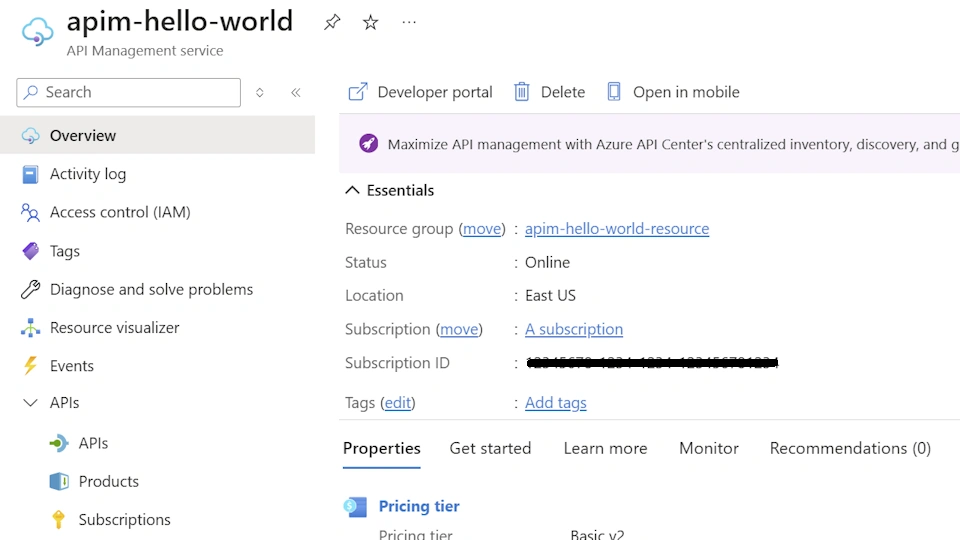960x540 pixels.
Task: Click the Pricing tier dollar icon
Action: point(355,507)
